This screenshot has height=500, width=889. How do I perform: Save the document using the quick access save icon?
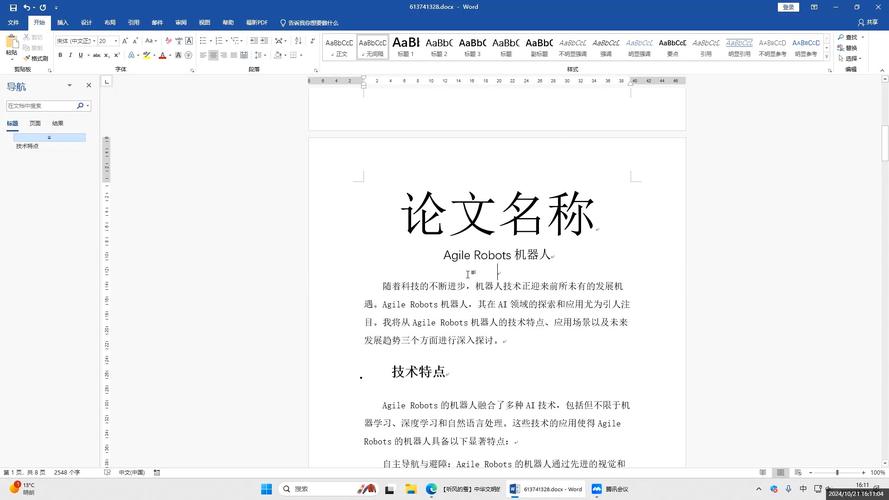[13, 7]
